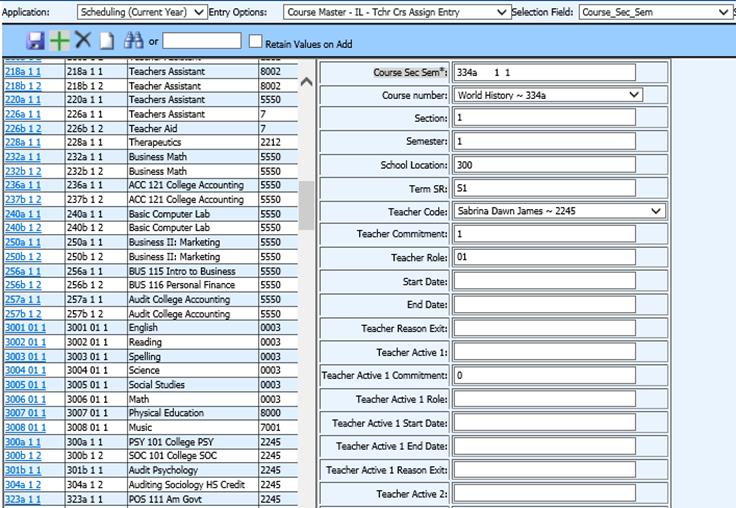Click the Save floppy disk icon
Screen dimensions: 736x508
click(x=36, y=41)
